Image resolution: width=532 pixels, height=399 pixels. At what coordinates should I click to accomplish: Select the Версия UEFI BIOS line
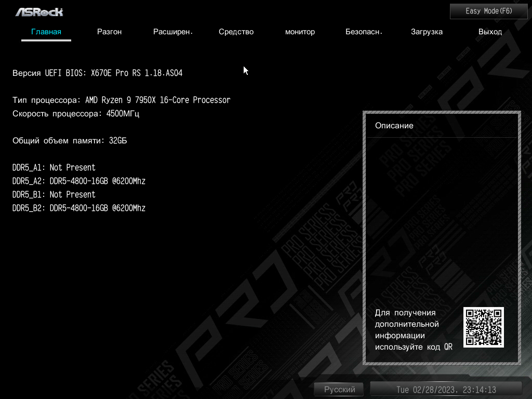pos(97,73)
